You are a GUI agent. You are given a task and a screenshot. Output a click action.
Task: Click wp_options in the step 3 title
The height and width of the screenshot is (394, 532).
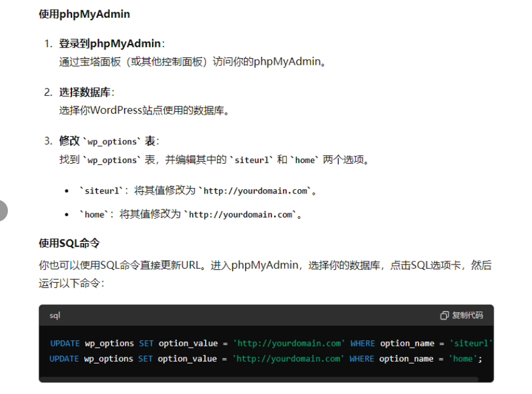pos(112,142)
